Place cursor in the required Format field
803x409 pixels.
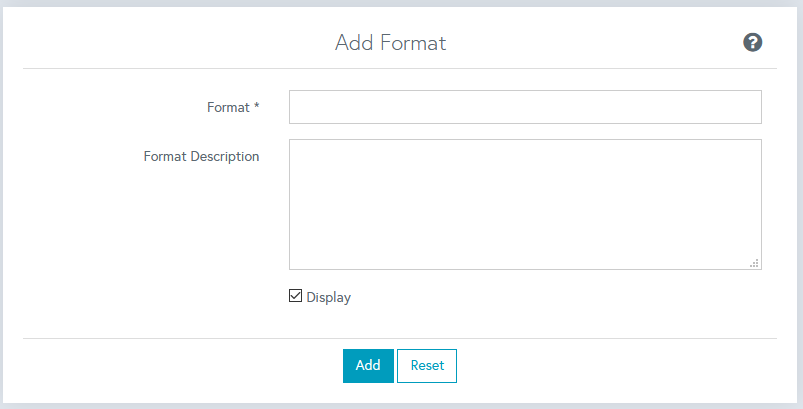(525, 107)
